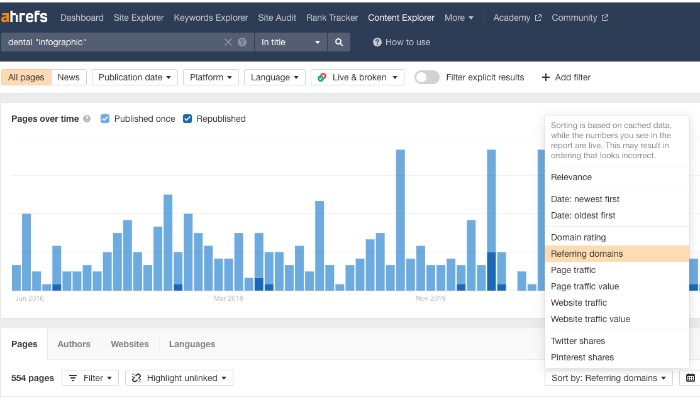Sort by Domain rating
This screenshot has width=700, height=398.
coord(617,237)
